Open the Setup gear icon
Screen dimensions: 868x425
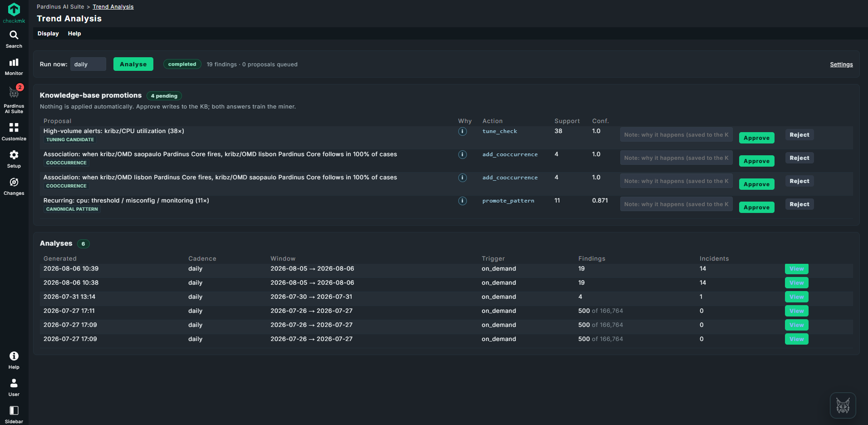(x=14, y=159)
